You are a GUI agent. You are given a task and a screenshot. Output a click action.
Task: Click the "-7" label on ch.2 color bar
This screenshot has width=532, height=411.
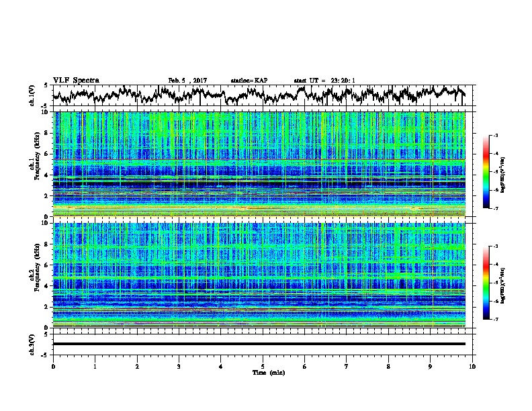click(x=496, y=319)
